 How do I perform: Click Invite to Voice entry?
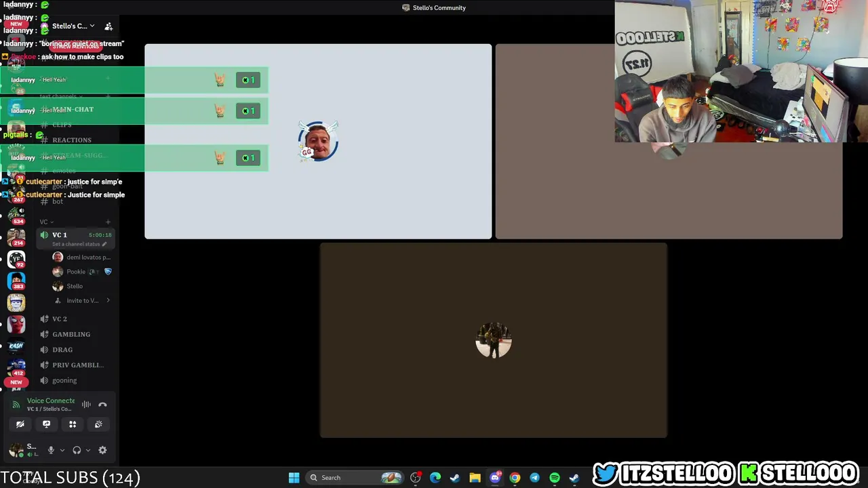click(82, 300)
